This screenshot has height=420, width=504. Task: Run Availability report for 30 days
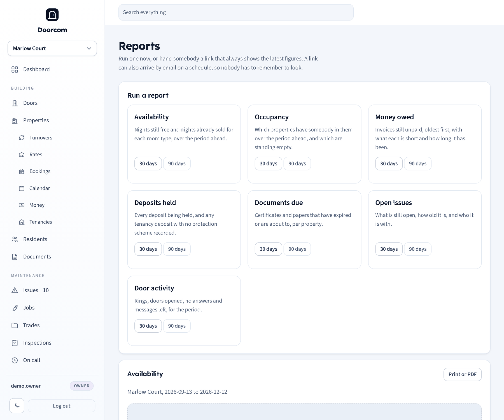pos(148,164)
